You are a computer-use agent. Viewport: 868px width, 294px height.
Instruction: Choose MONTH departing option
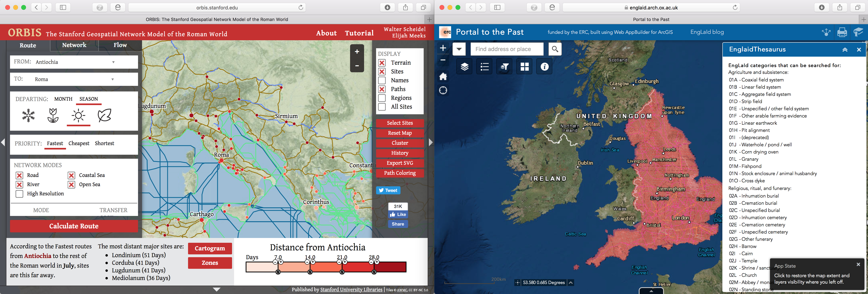[63, 99]
